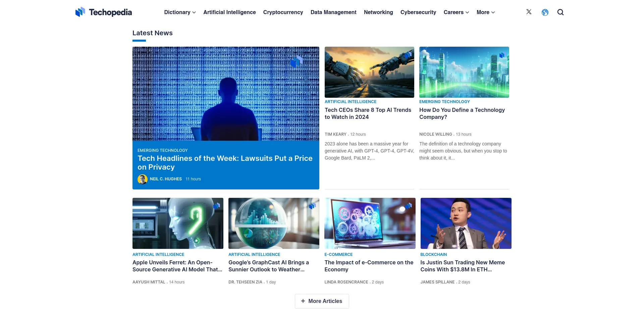Click the More Articles button
Image resolution: width=644 pixels, height=309 pixels.
click(x=322, y=301)
